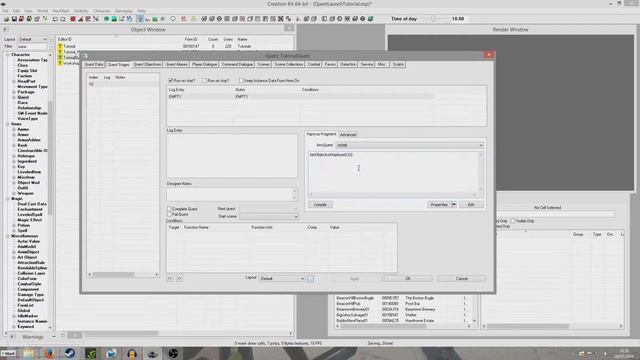
Task: Click the Nvidia icon in taskbar
Action: 91,353
